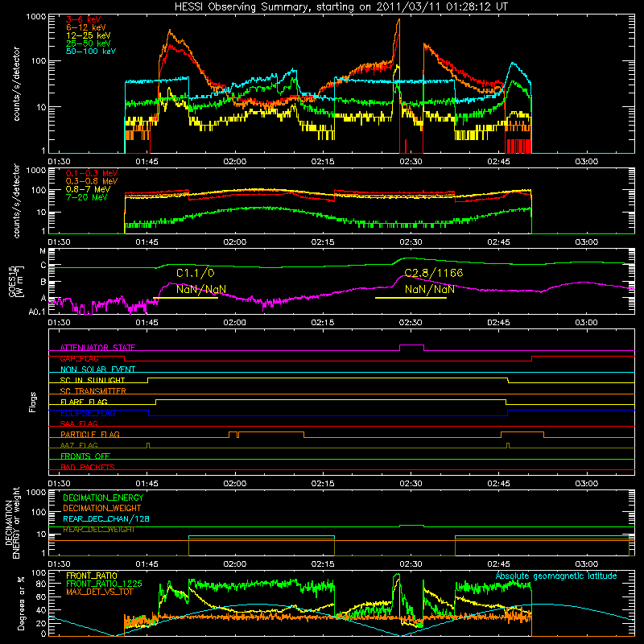Click the 03:00 time label under decimation panel
The height and width of the screenshot is (644, 644).
(x=586, y=564)
